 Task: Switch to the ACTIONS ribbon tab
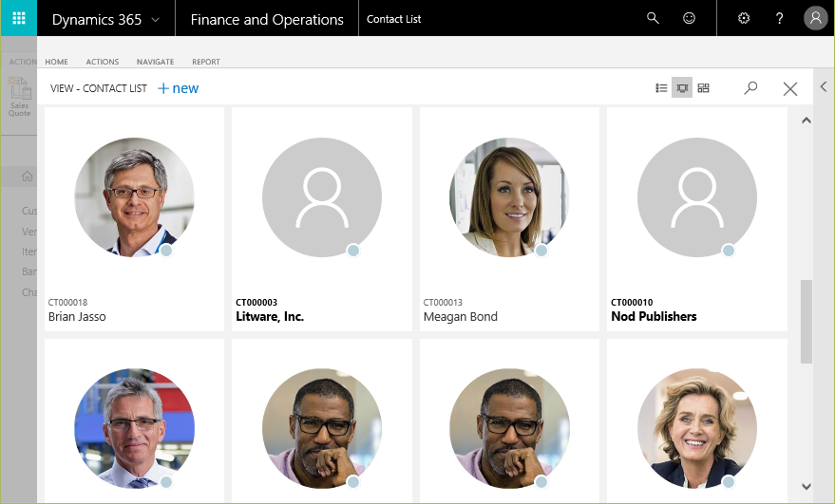pyautogui.click(x=103, y=62)
